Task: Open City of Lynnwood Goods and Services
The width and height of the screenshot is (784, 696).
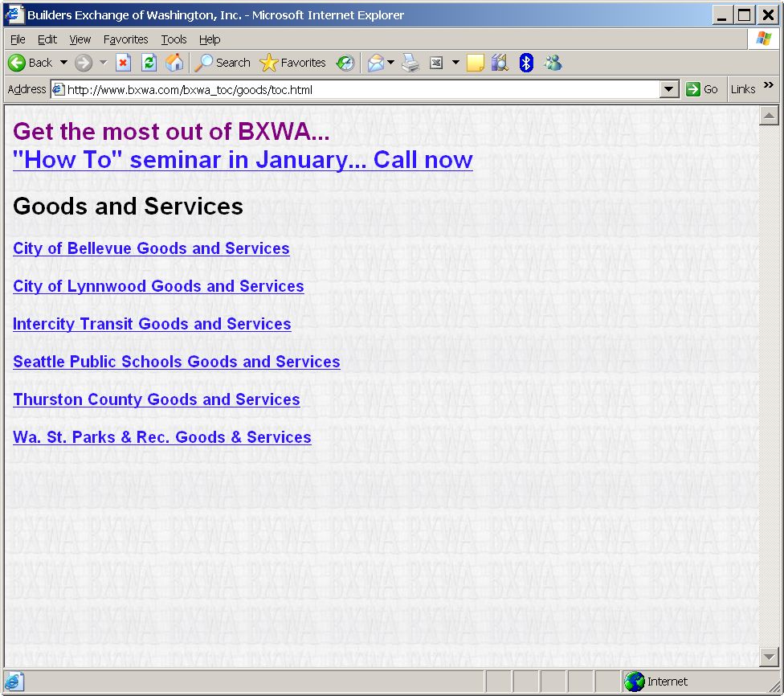Action: point(158,286)
